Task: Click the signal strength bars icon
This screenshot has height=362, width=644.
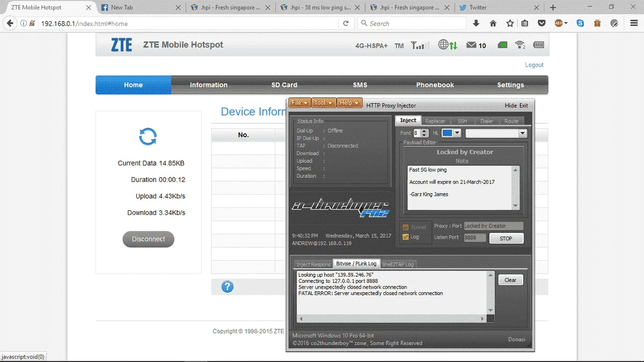Action: (x=420, y=45)
